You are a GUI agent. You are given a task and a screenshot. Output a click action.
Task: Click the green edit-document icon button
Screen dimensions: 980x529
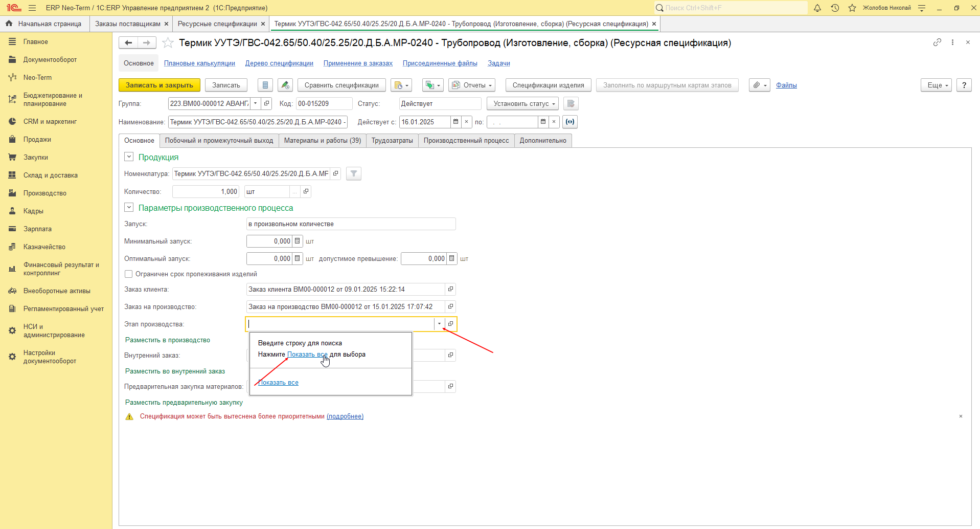285,85
